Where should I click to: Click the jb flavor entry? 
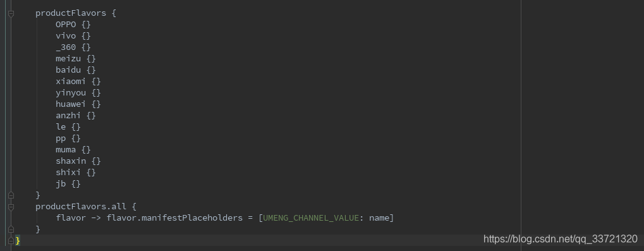coord(68,183)
